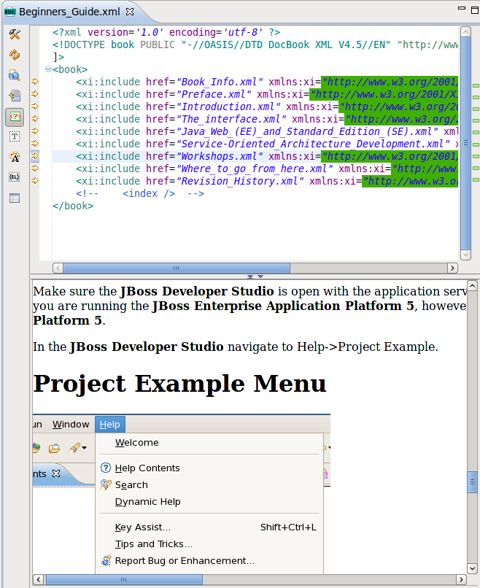
Task: Click the Refresh icon in the editor sidebar
Action: [15, 55]
